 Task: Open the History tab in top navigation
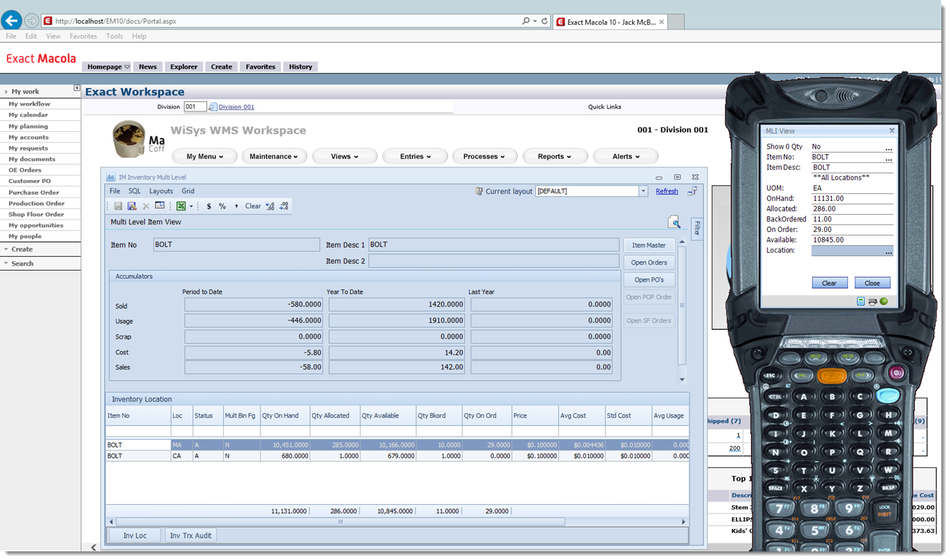(301, 67)
